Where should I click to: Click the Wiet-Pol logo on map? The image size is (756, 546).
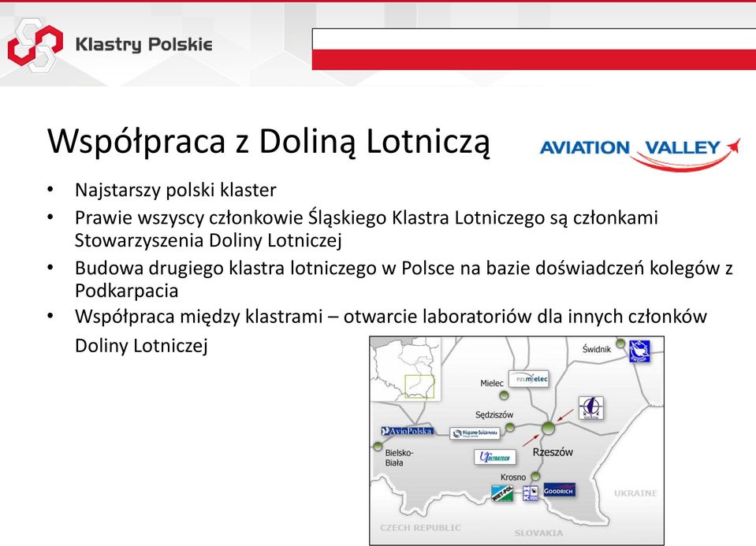[x=502, y=493]
